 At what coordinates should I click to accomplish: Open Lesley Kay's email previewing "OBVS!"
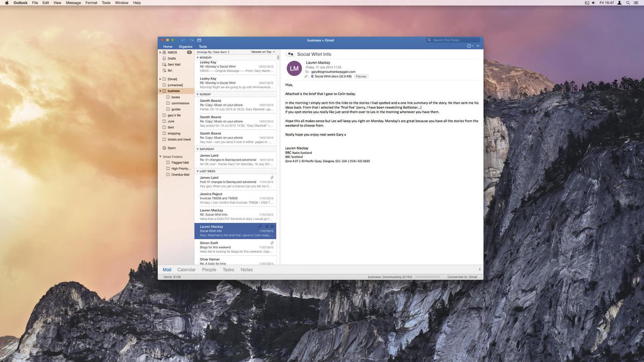coord(235,67)
